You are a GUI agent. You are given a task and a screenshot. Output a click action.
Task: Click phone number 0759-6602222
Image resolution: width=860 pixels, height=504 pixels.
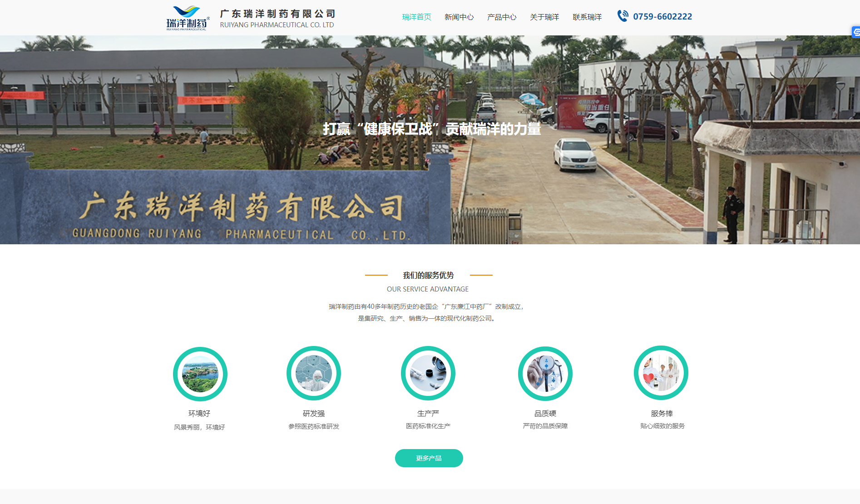click(662, 16)
